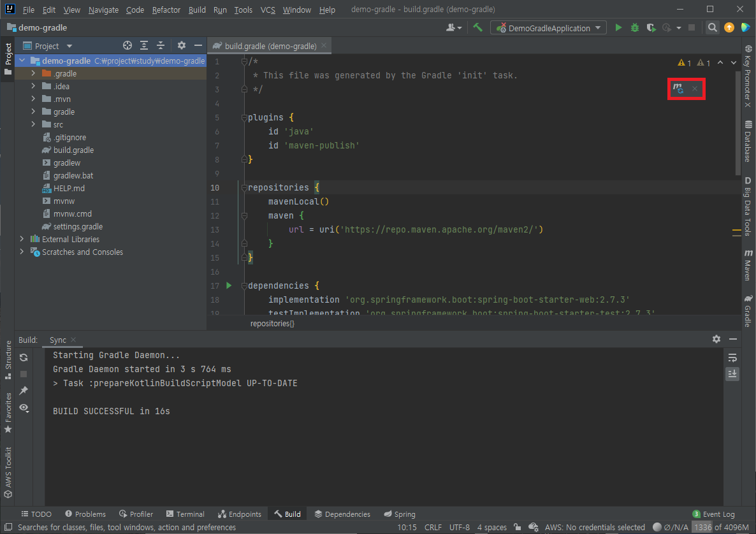Pin the Build tab with pin icon

(24, 391)
